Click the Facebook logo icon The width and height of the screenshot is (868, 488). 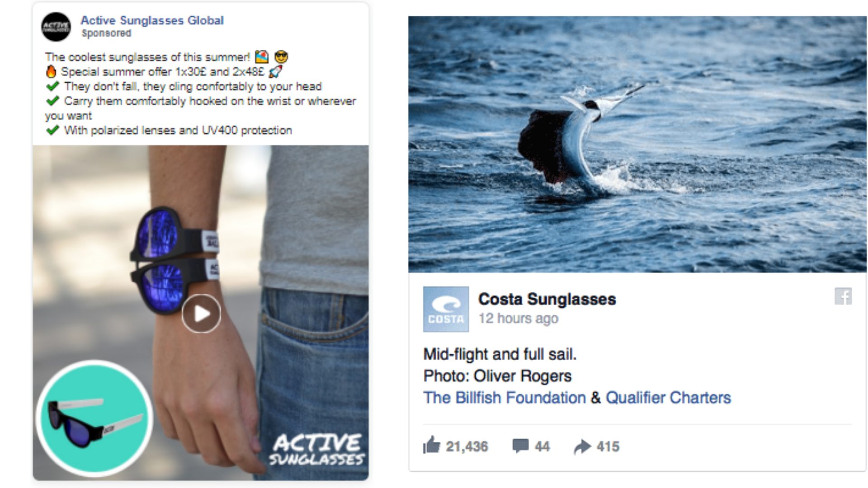point(843,296)
